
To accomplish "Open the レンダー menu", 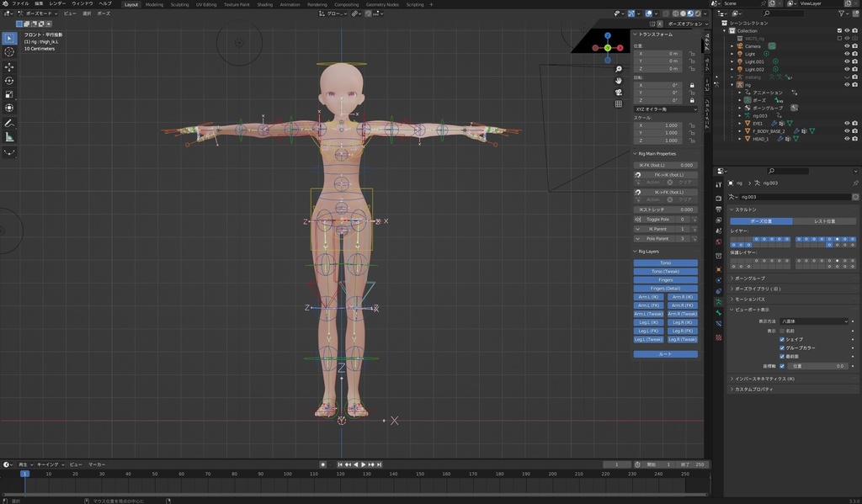I will [57, 4].
